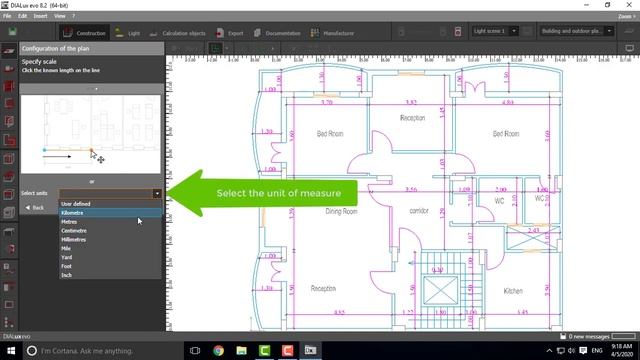
Task: Click the corridor label on plan
Action: tap(419, 211)
